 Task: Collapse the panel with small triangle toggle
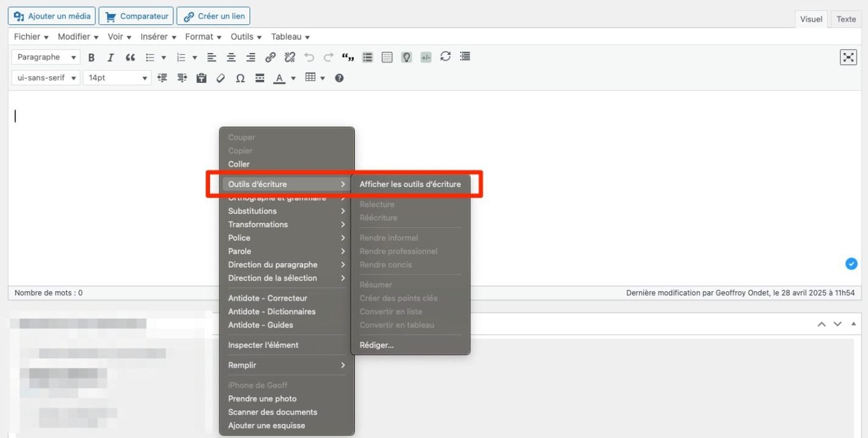coord(853,324)
